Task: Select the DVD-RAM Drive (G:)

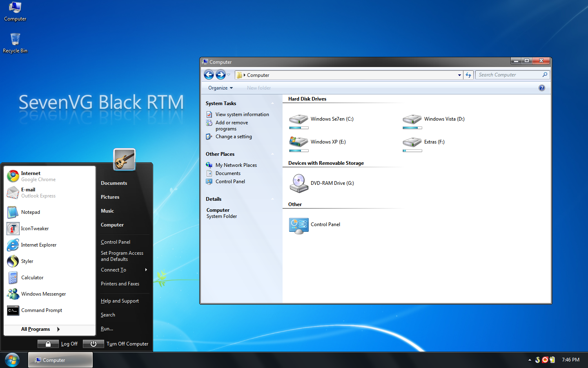Action: tap(322, 183)
